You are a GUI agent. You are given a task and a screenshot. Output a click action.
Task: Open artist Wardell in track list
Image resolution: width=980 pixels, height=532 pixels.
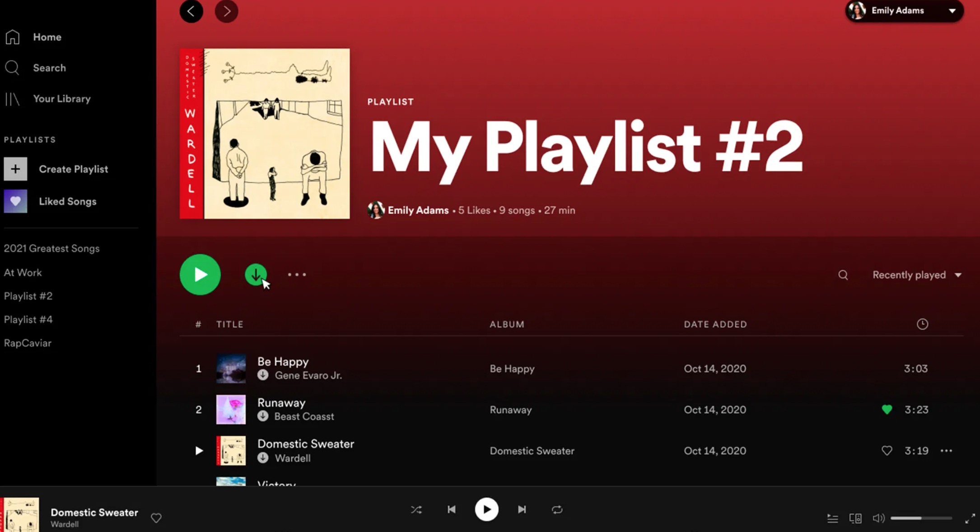[x=293, y=458]
